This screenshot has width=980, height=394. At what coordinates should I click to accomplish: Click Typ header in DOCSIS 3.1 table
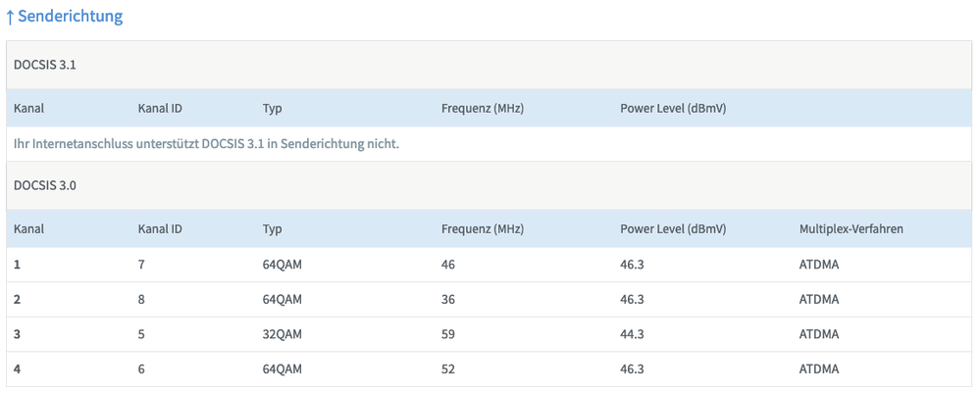pyautogui.click(x=272, y=108)
